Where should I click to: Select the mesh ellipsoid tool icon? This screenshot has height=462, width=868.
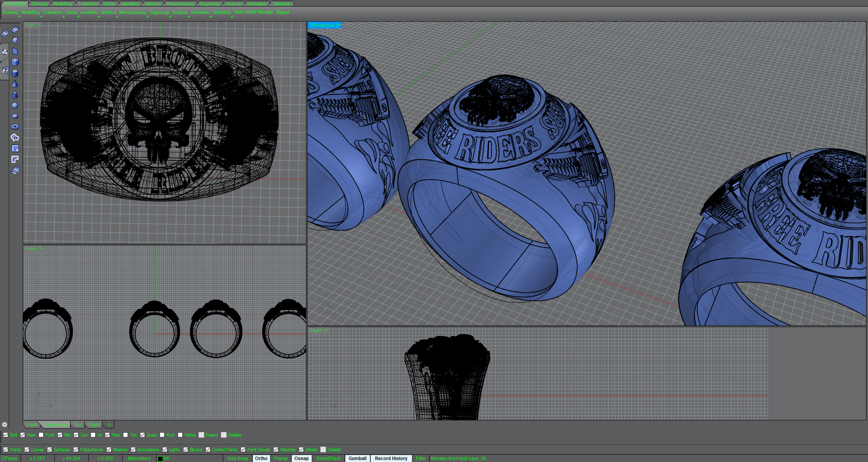point(15,116)
